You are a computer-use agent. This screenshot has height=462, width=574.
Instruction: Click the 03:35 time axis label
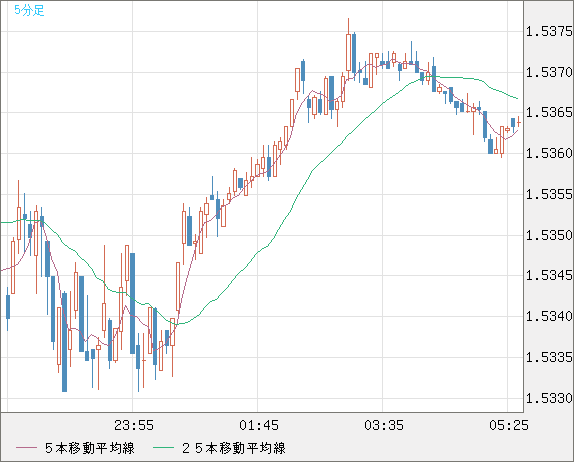click(x=384, y=425)
